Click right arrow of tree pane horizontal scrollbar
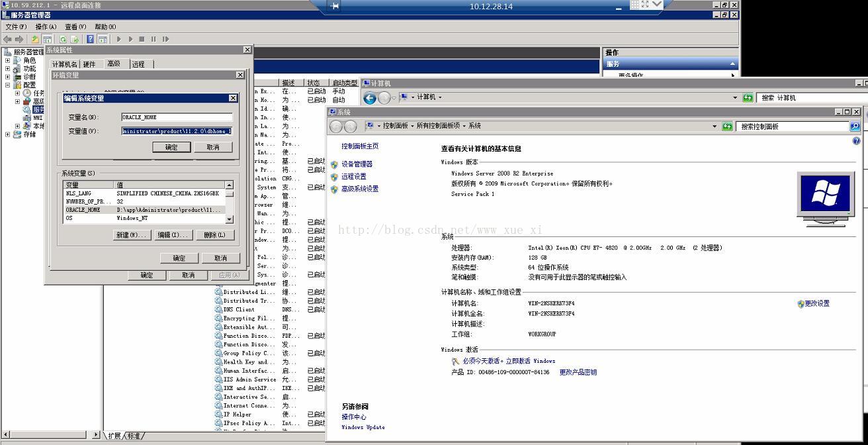This screenshot has width=868, height=445. (x=97, y=435)
